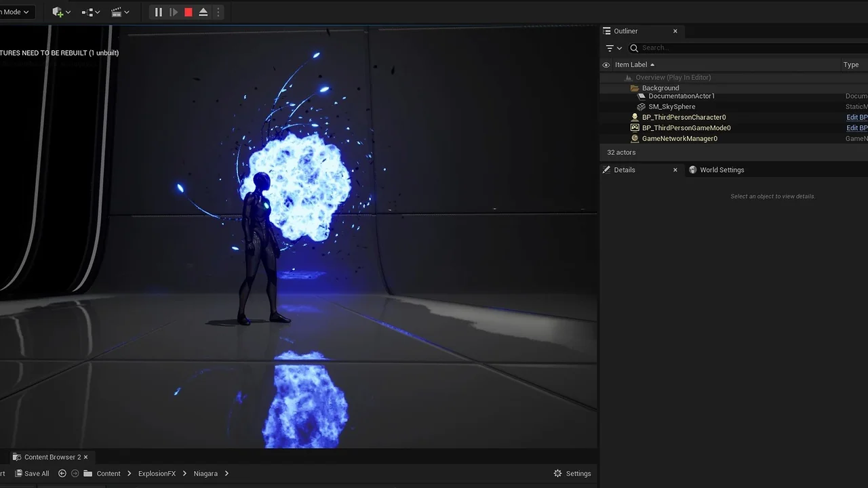This screenshot has width=868, height=488.
Task: Select the Background folder in Outliner
Action: (660, 88)
